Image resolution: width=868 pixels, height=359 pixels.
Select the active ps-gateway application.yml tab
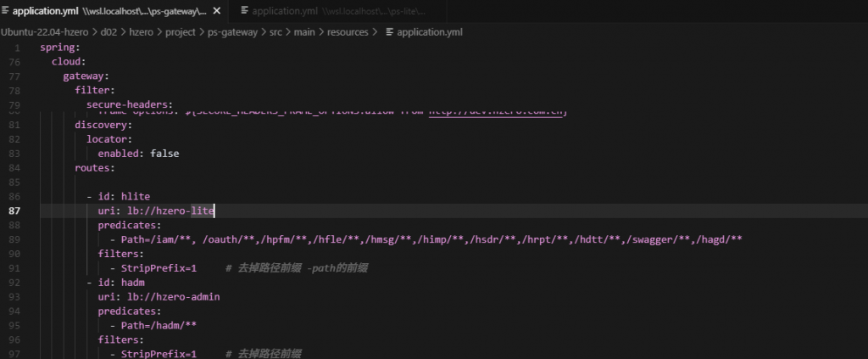[108, 11]
